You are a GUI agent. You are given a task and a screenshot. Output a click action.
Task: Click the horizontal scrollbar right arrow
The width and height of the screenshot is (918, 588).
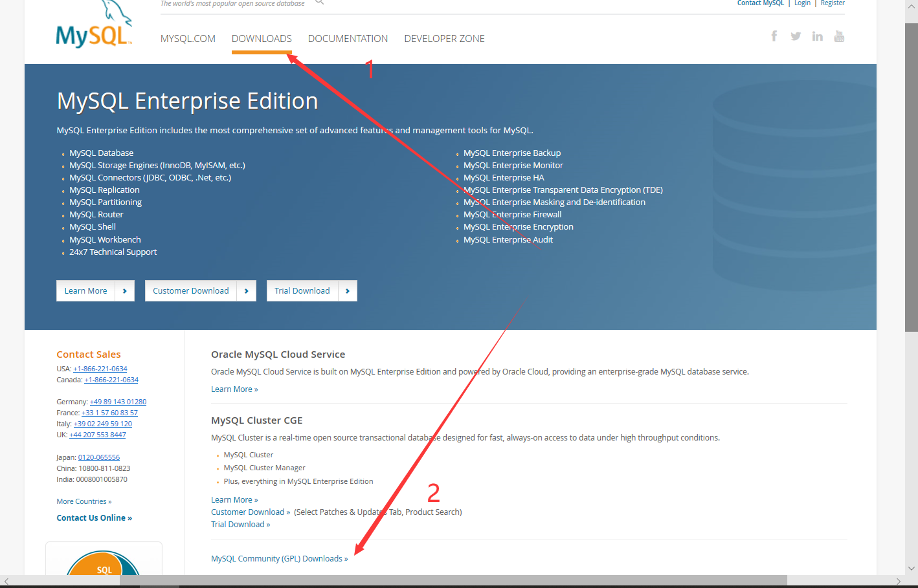(898, 581)
